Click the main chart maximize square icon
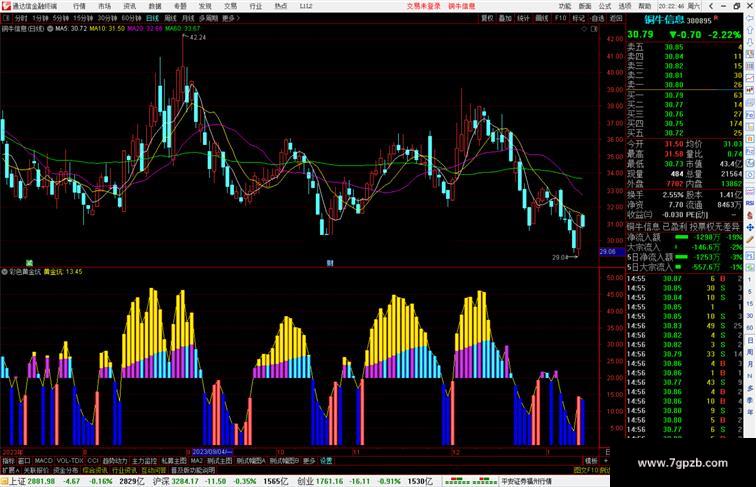 click(x=594, y=29)
